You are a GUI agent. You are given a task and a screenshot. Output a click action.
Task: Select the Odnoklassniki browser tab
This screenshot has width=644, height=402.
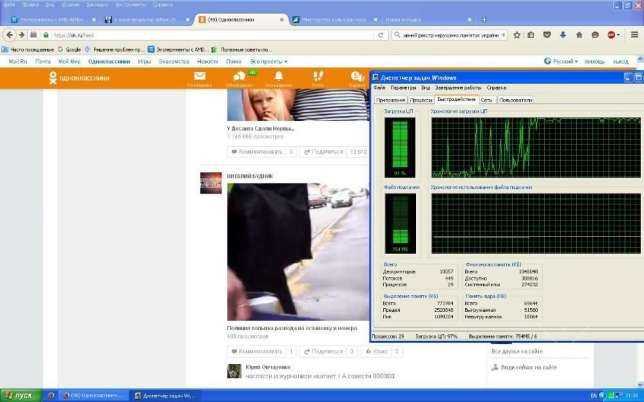[241, 20]
